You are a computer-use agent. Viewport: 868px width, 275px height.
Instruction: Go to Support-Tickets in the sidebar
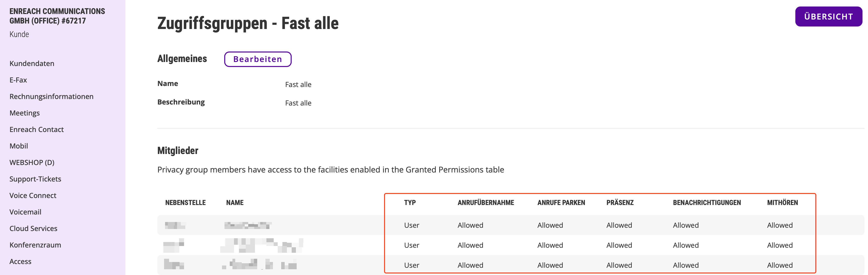(x=35, y=179)
